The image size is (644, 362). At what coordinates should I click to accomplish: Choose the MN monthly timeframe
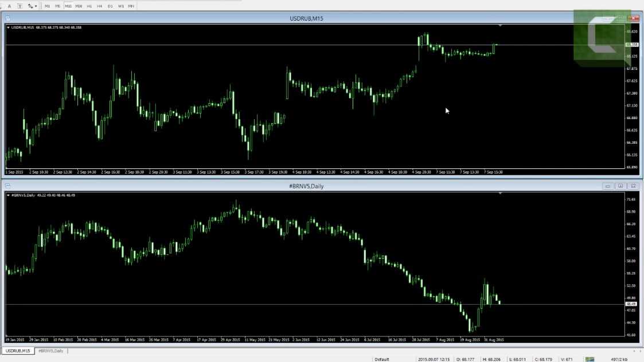pos(131,6)
